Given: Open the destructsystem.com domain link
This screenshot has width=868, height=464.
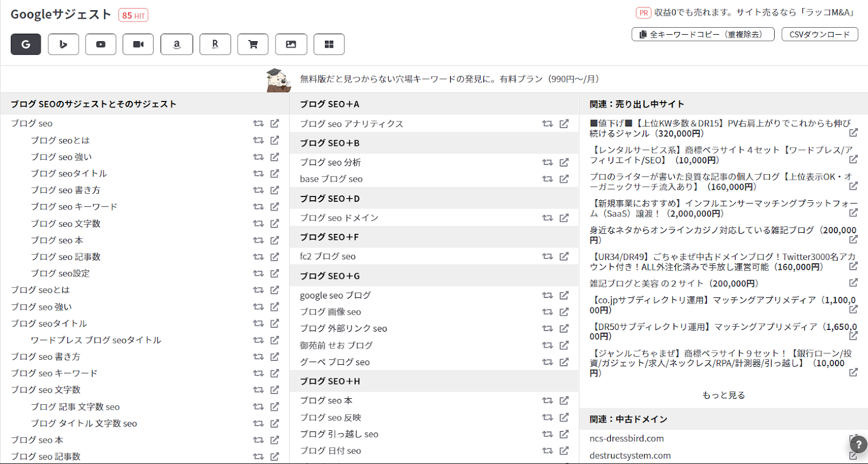Looking at the screenshot, I should coord(630,456).
